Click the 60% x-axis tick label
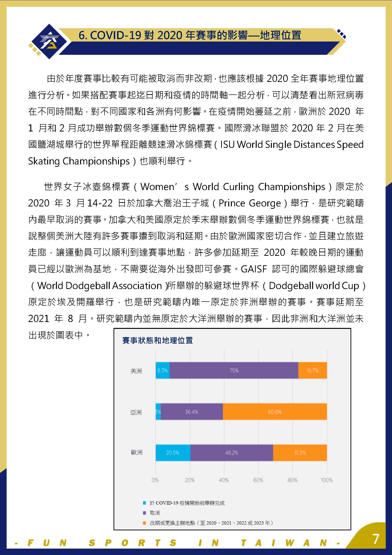This screenshot has height=555, width=392. [258, 480]
